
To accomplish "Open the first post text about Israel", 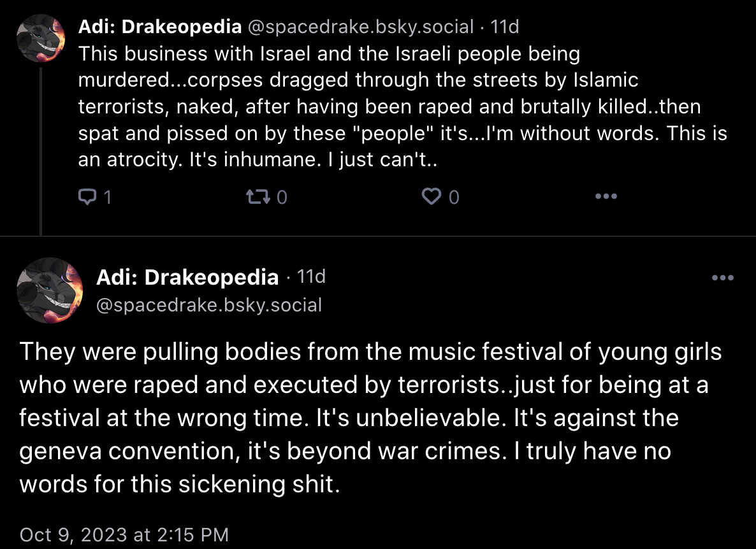I will coord(403,106).
